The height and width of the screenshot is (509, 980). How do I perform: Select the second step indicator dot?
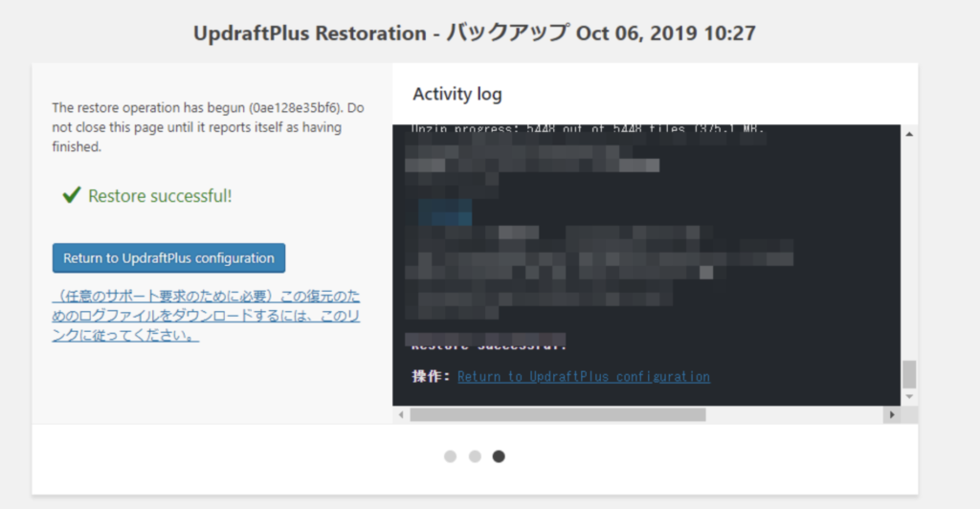(x=475, y=456)
